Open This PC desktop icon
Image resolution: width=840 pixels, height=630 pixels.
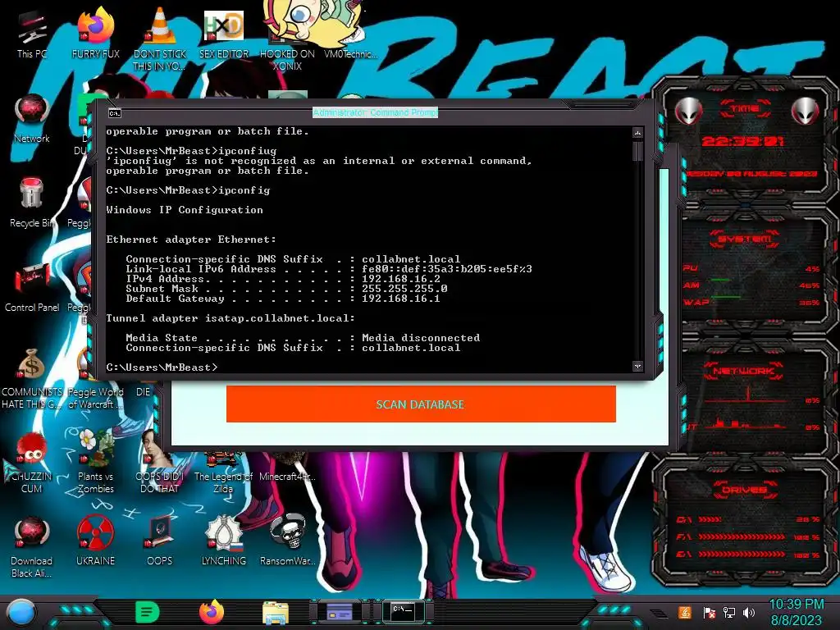pos(32,35)
